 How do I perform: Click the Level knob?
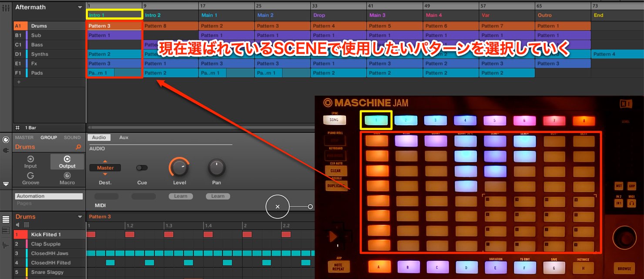[179, 168]
